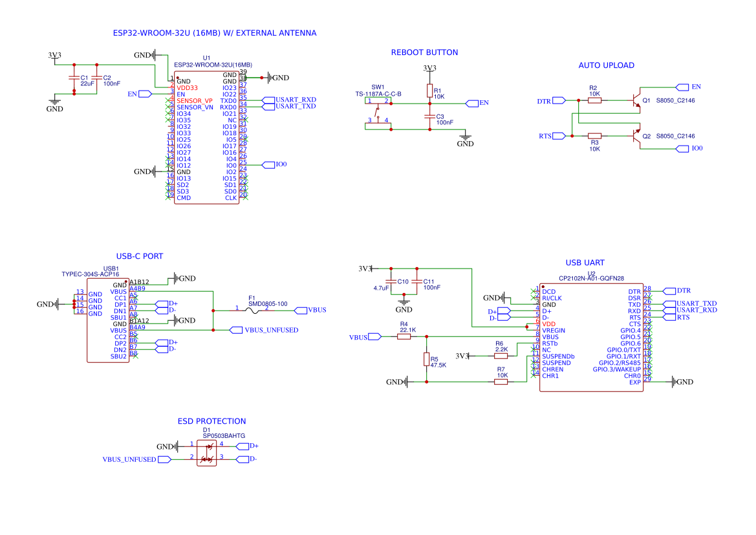
Task: Click the CP2102N-A01-GQFN28 part label
Action: [x=592, y=278]
